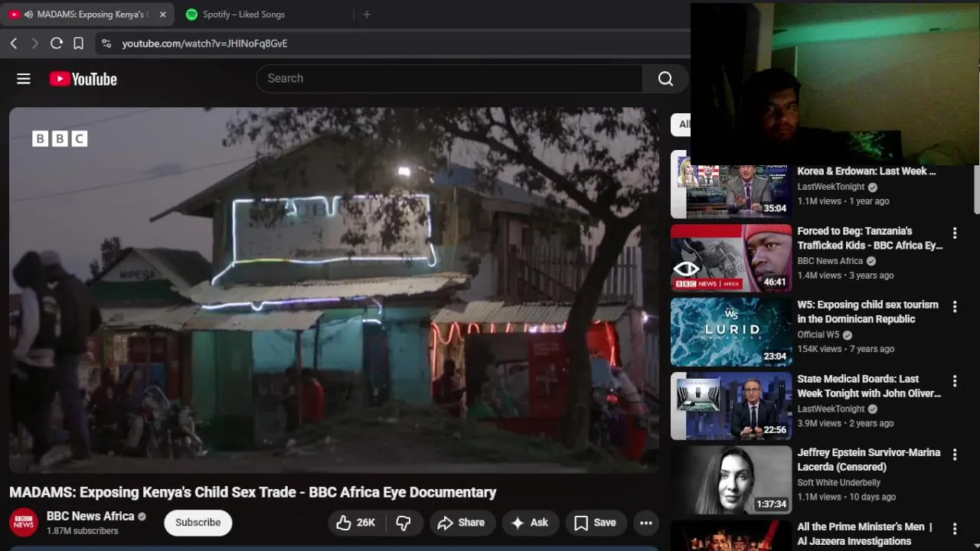980x551 pixels.
Task: Focus the YouTube Search input field
Action: (449, 78)
